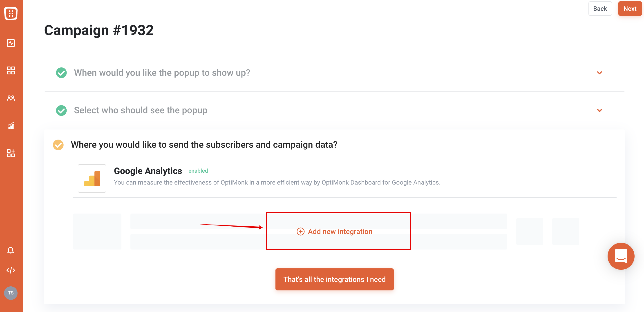This screenshot has width=644, height=312.
Task: Open the analytics chart sidebar icon
Action: (x=11, y=125)
